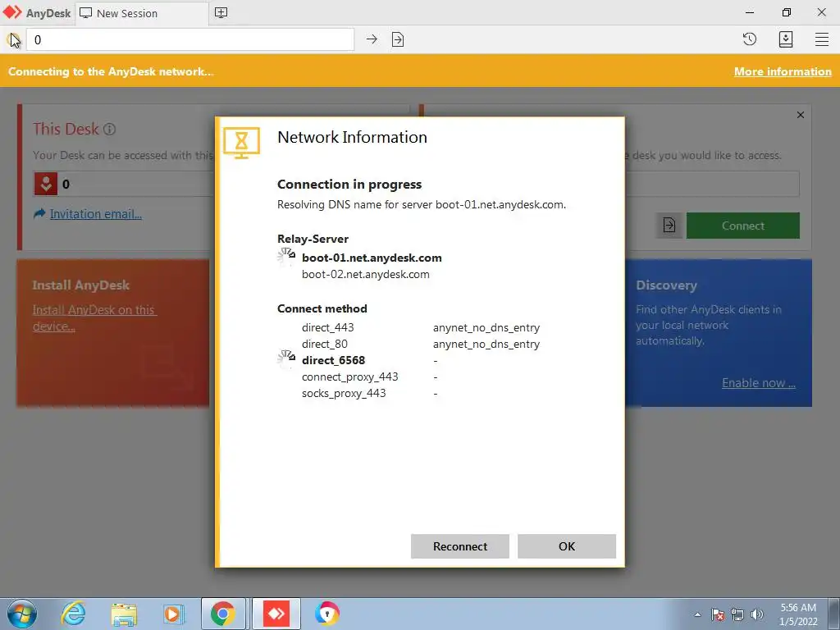
Task: Select boot-02.net.anydesk.com relay server
Action: pyautogui.click(x=365, y=274)
